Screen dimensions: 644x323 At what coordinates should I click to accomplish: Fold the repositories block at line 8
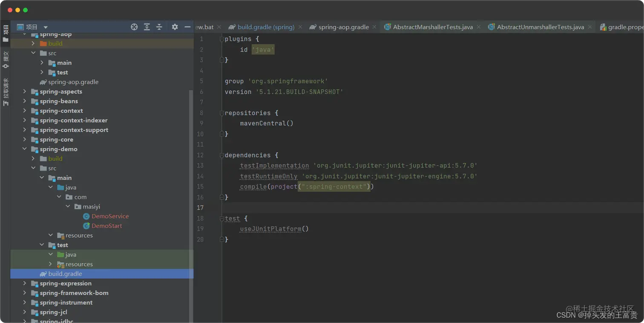(x=221, y=113)
